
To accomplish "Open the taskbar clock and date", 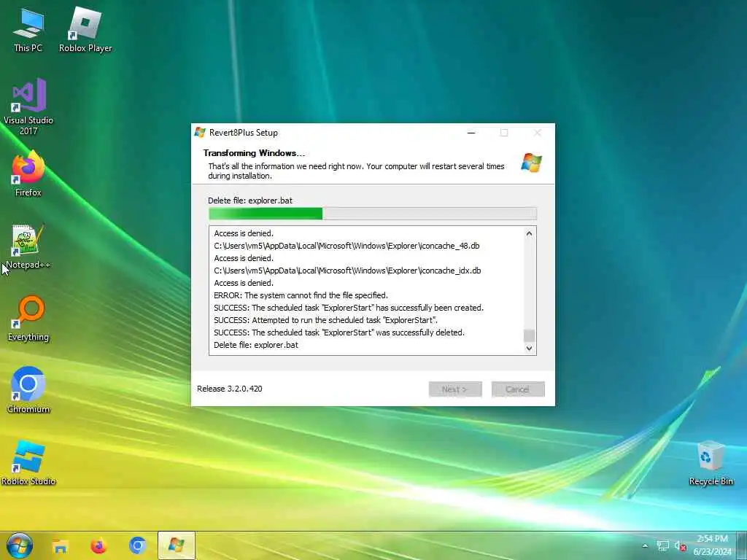I will point(712,545).
